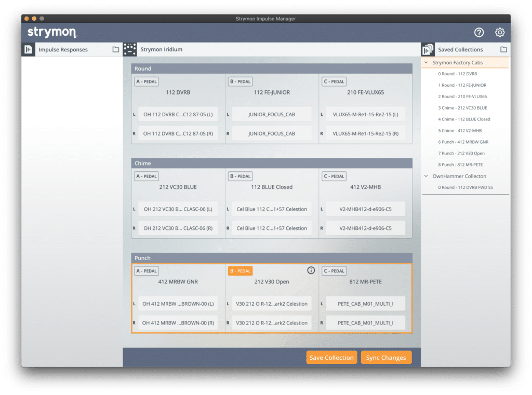The height and width of the screenshot is (395, 532).
Task: Select 8 Punch - 812 MR-PETE preset
Action: click(460, 165)
